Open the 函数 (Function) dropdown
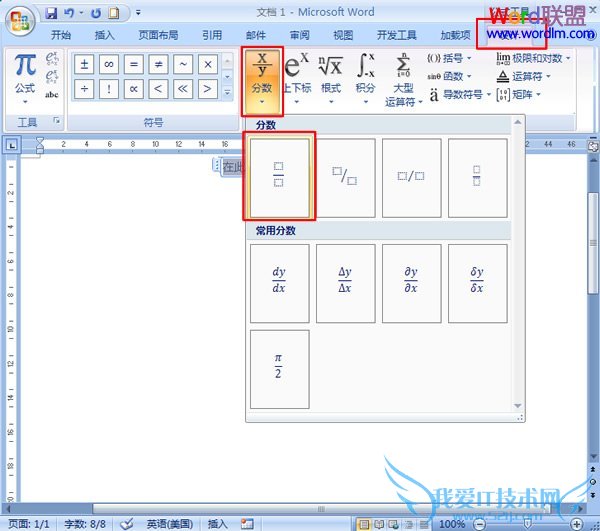 pos(449,76)
